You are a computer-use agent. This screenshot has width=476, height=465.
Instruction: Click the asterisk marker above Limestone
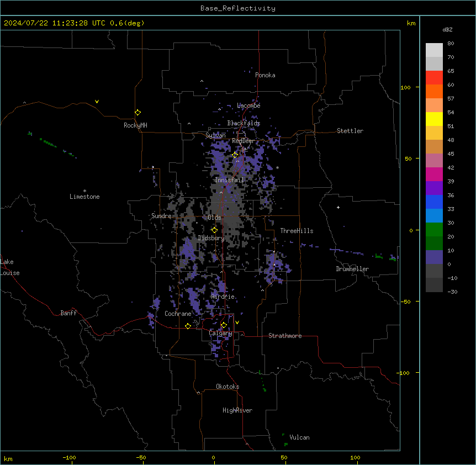84,191
